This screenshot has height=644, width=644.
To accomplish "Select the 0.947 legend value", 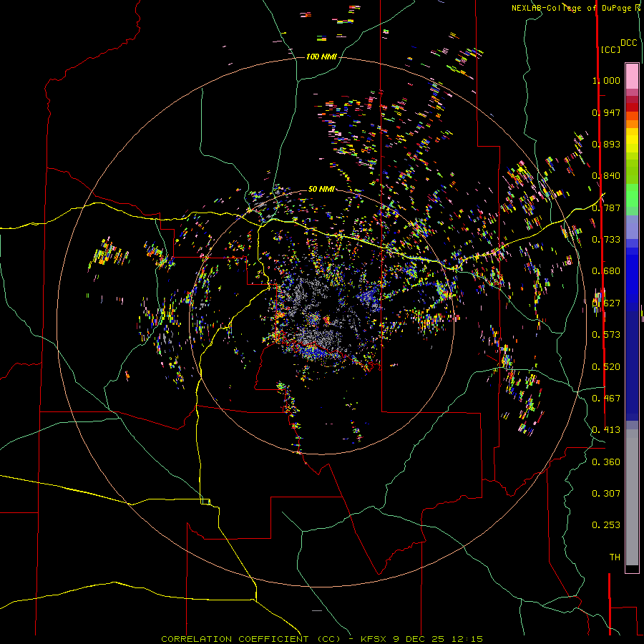I will pyautogui.click(x=606, y=112).
